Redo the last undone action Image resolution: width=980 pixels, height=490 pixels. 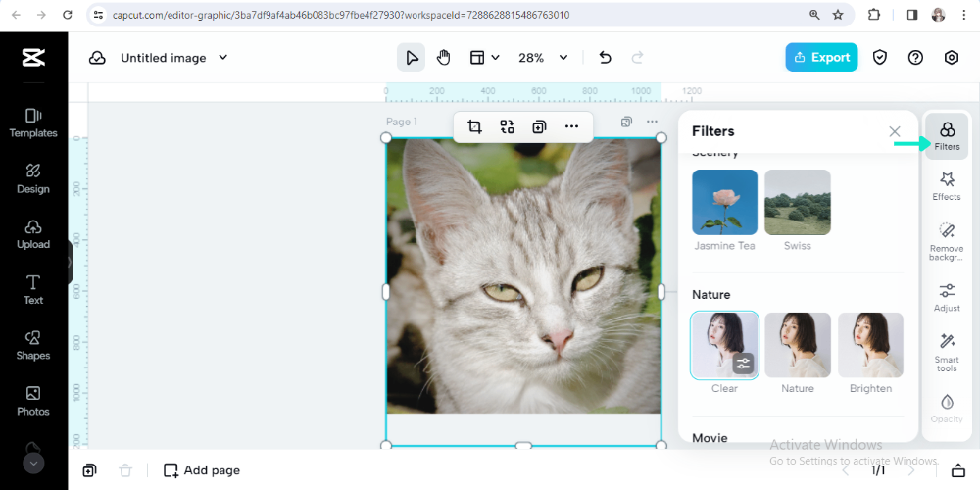[638, 58]
